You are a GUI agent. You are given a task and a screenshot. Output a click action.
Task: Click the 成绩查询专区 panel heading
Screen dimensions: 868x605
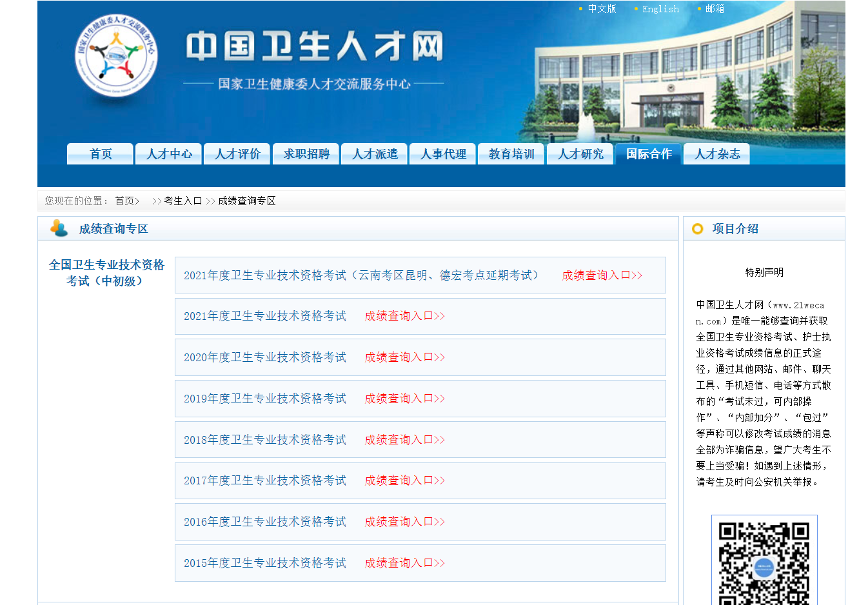pos(113,229)
